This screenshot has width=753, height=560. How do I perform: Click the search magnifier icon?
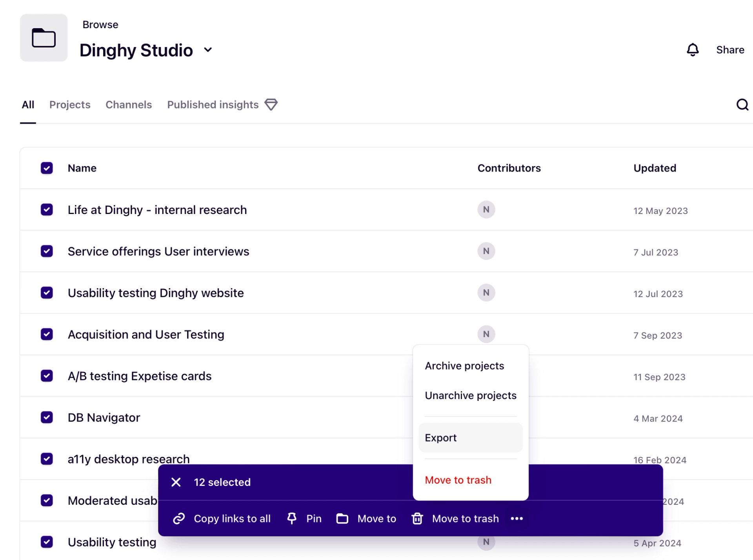tap(742, 105)
